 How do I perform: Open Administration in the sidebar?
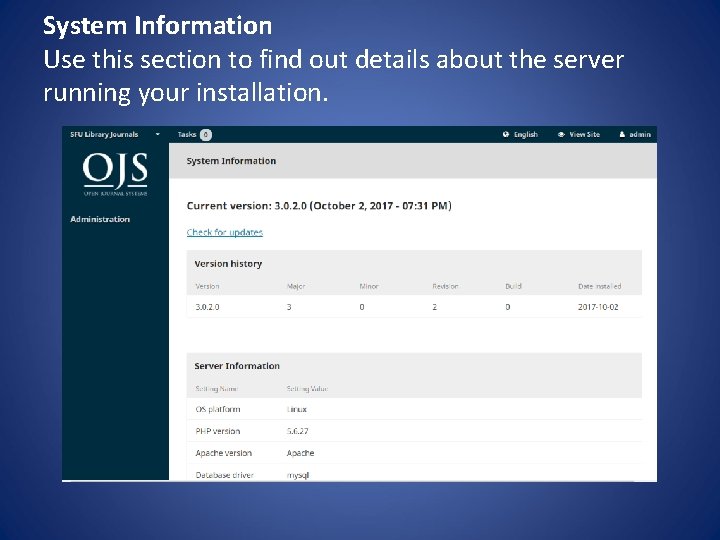click(x=100, y=219)
